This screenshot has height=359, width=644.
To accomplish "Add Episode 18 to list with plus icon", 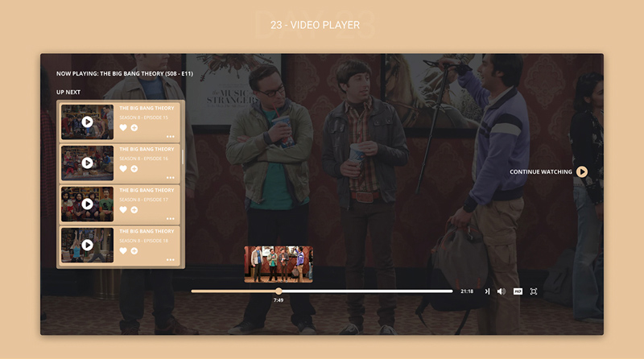I will point(134,251).
